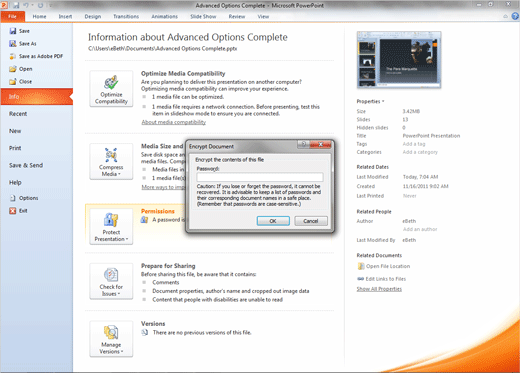
Task: Click the Redo icon in title bar
Action: pyautogui.click(x=40, y=5)
